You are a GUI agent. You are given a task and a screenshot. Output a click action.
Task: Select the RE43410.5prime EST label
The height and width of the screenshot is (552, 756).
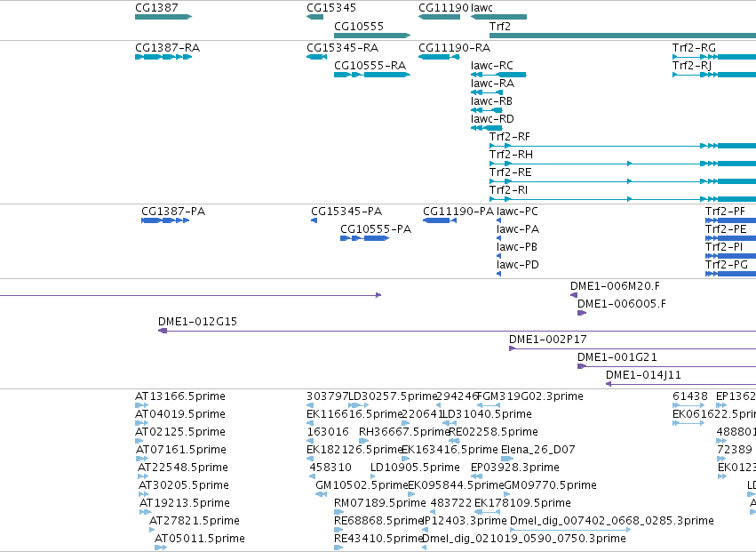click(x=378, y=540)
